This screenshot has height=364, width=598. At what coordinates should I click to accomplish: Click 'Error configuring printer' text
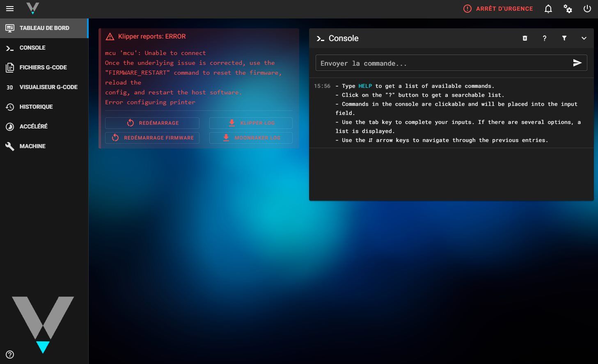click(x=150, y=102)
